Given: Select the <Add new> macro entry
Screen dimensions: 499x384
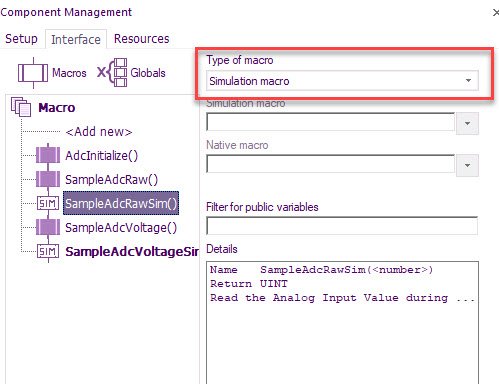Looking at the screenshot, I should click(x=99, y=132).
